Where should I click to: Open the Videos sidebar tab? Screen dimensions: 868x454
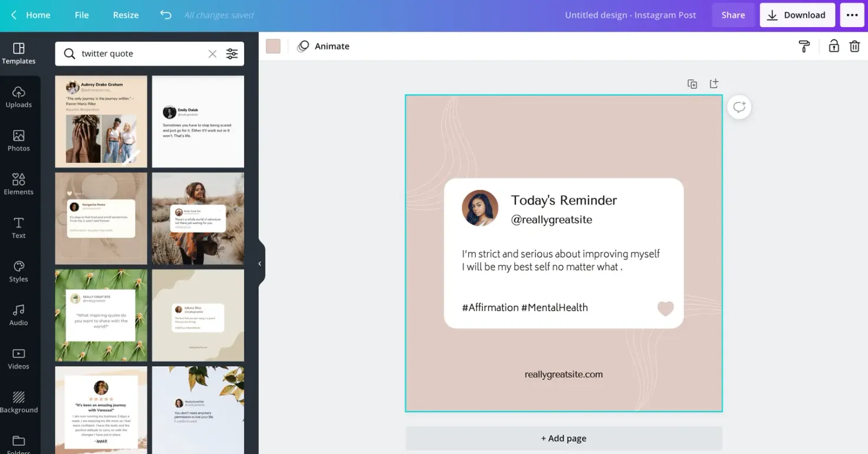(19, 359)
